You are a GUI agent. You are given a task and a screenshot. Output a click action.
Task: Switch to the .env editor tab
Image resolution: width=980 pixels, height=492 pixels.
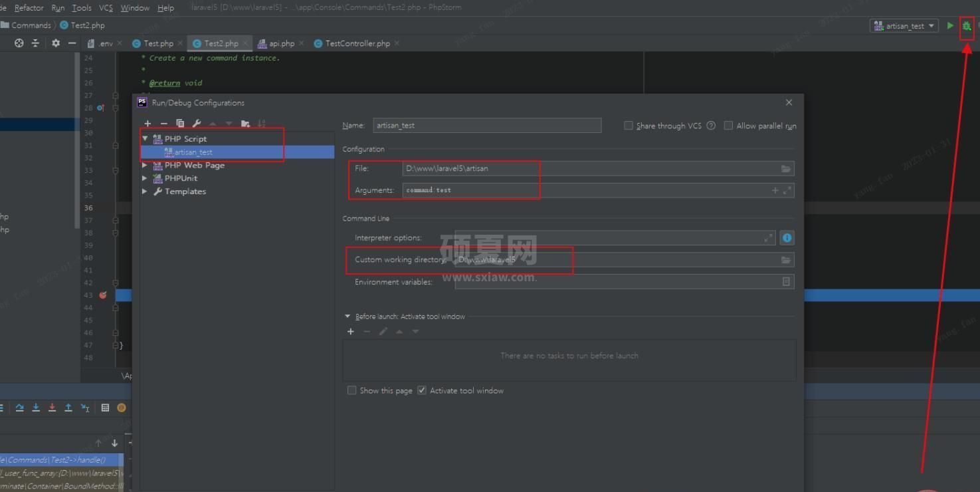tap(105, 43)
